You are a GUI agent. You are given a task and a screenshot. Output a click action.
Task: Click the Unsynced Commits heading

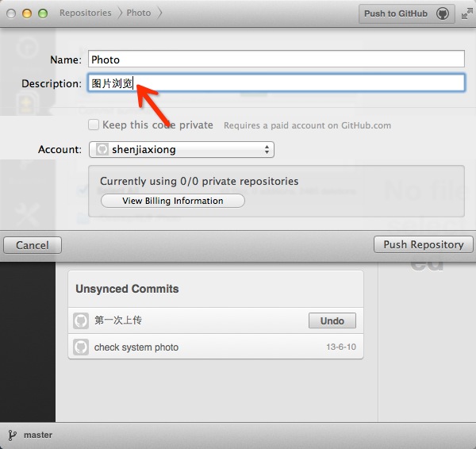127,289
